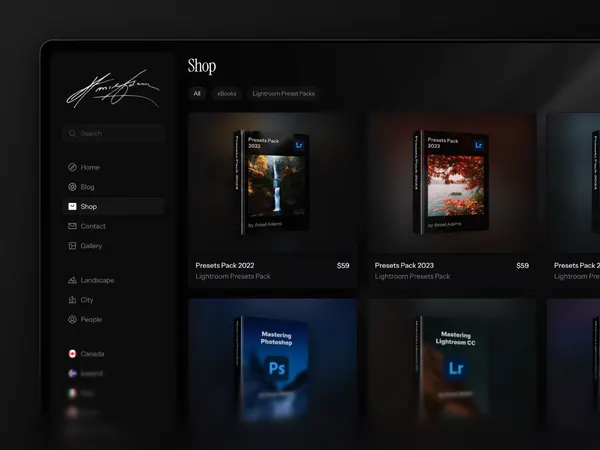
Task: Click the Lr logo on Mastering Lightroom CC cover
Action: 456,368
